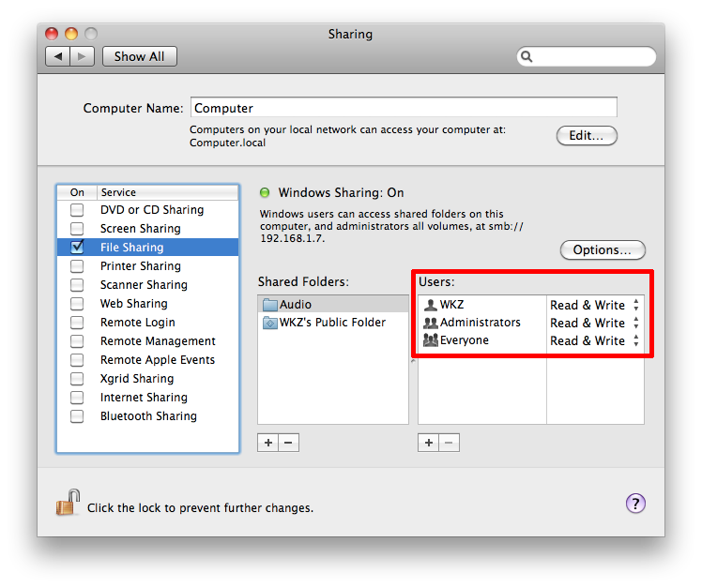The width and height of the screenshot is (702, 588).
Task: Open the purple help question mark
Action: [635, 504]
